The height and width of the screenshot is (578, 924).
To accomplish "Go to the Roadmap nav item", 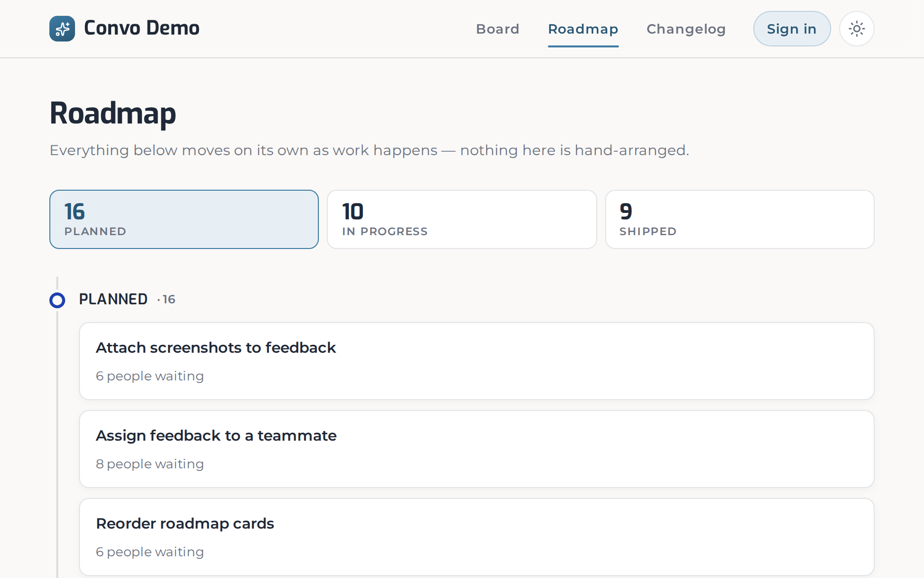I will [583, 29].
